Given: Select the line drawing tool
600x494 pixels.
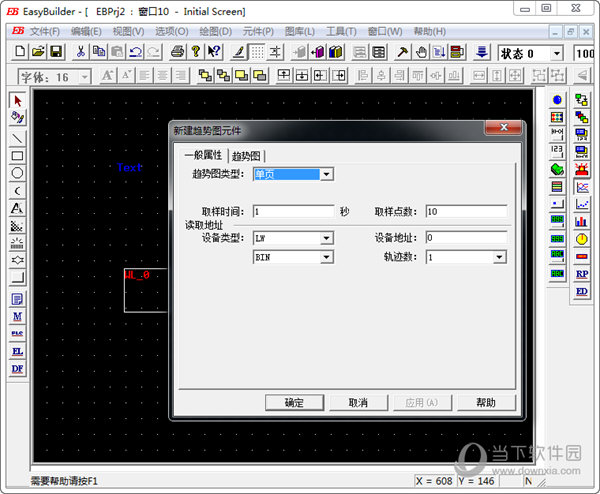Looking at the screenshot, I should click(17, 138).
